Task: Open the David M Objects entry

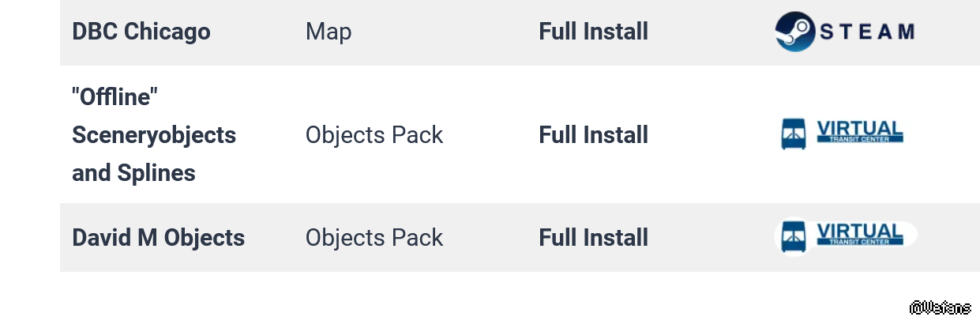Action: [x=158, y=238]
